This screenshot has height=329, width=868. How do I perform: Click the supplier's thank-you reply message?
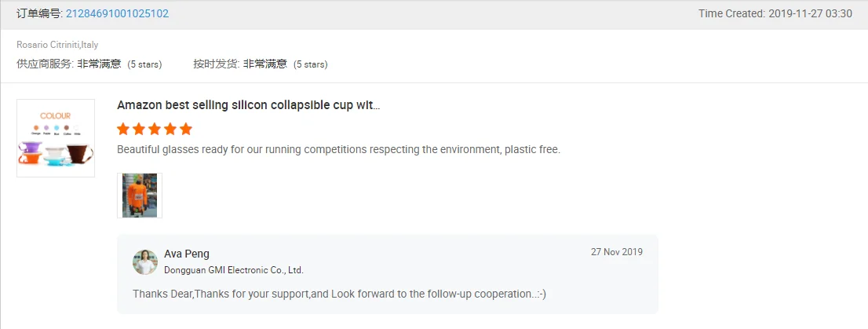click(339, 294)
